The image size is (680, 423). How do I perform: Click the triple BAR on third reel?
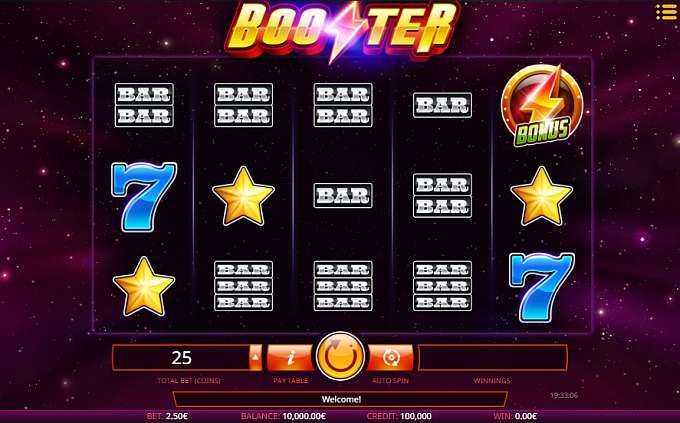coord(343,286)
